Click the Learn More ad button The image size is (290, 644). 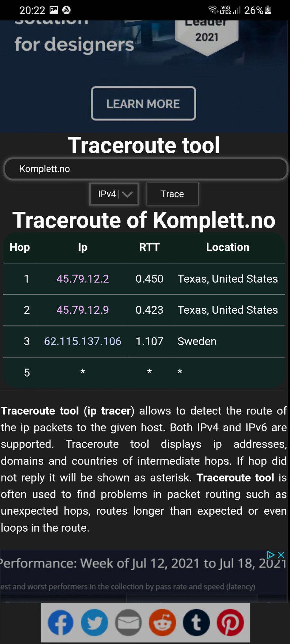pyautogui.click(x=144, y=104)
